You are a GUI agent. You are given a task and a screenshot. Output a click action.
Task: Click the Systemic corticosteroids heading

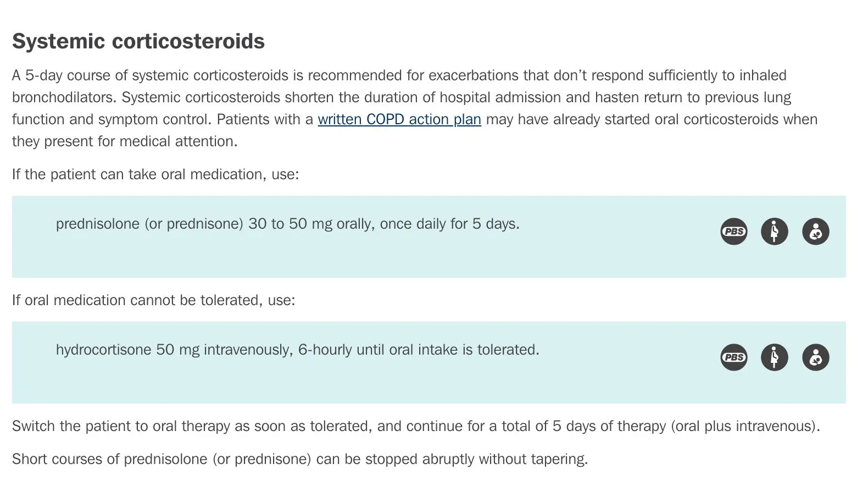(138, 41)
